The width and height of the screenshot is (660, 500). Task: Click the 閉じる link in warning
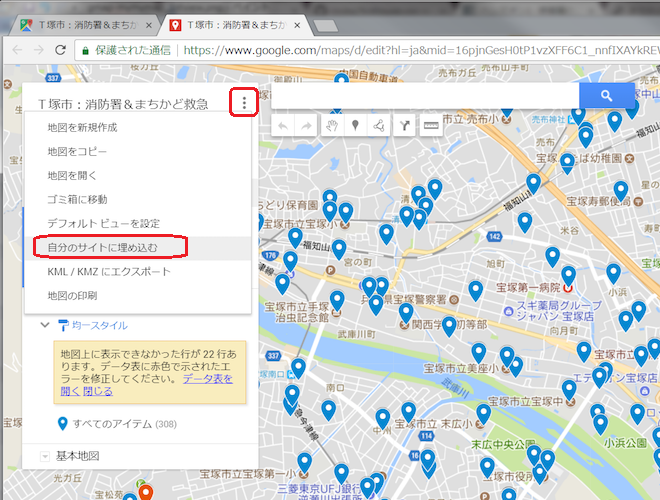98,391
